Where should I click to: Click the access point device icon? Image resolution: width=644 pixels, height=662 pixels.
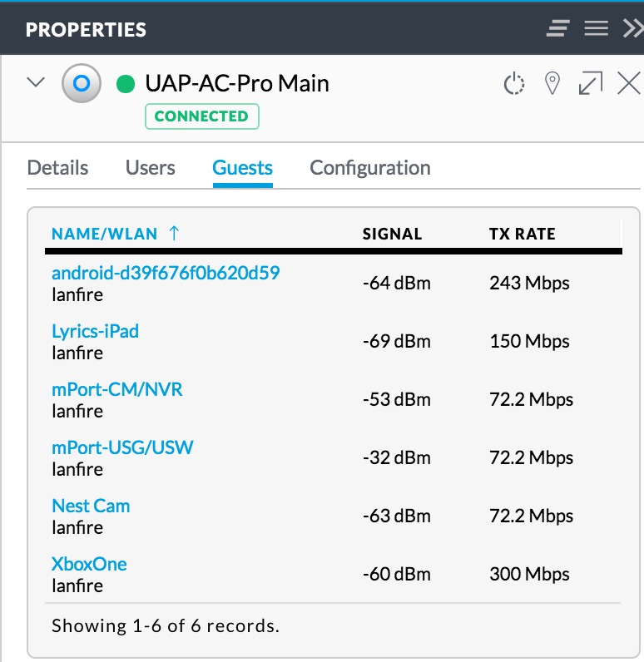tap(82, 83)
